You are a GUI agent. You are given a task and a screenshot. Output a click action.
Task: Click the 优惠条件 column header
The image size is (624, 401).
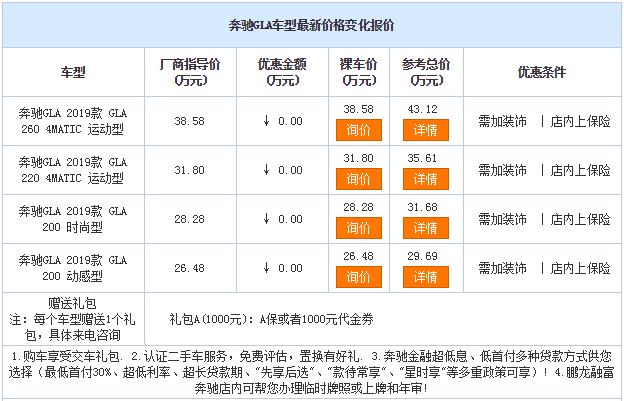pyautogui.click(x=542, y=72)
